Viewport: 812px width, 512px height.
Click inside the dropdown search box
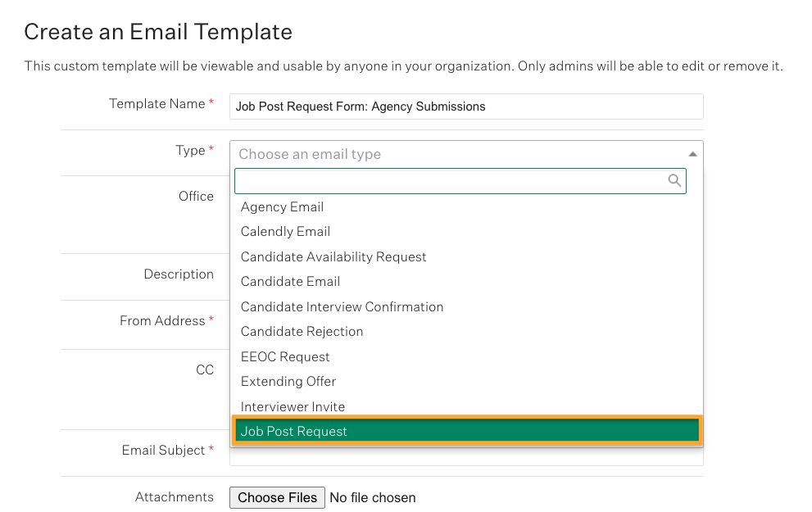tap(451, 180)
